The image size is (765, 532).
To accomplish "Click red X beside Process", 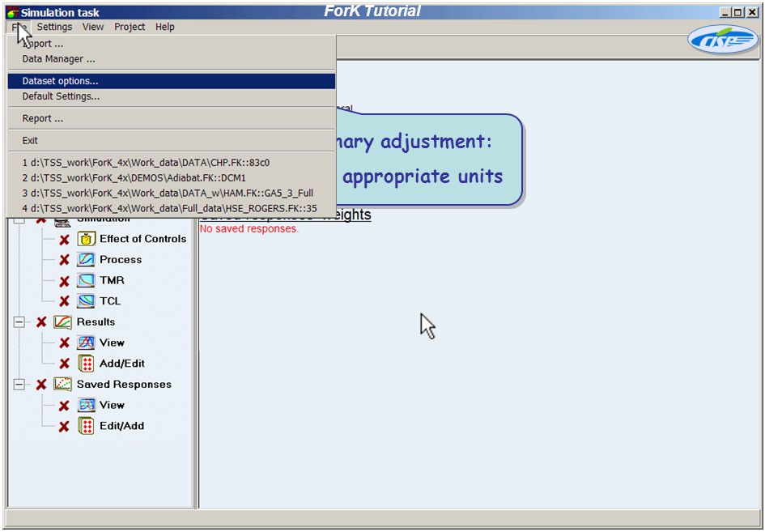I will (65, 260).
